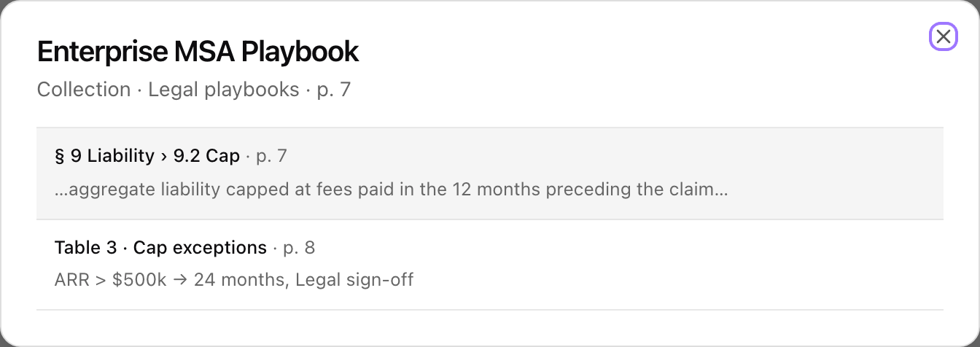The image size is (980, 347).
Task: Click the p. 8 tag beside Cap exceptions
Action: (299, 249)
